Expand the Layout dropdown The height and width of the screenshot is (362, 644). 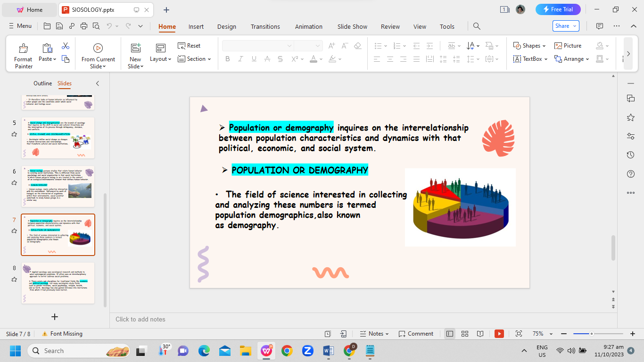point(160,59)
